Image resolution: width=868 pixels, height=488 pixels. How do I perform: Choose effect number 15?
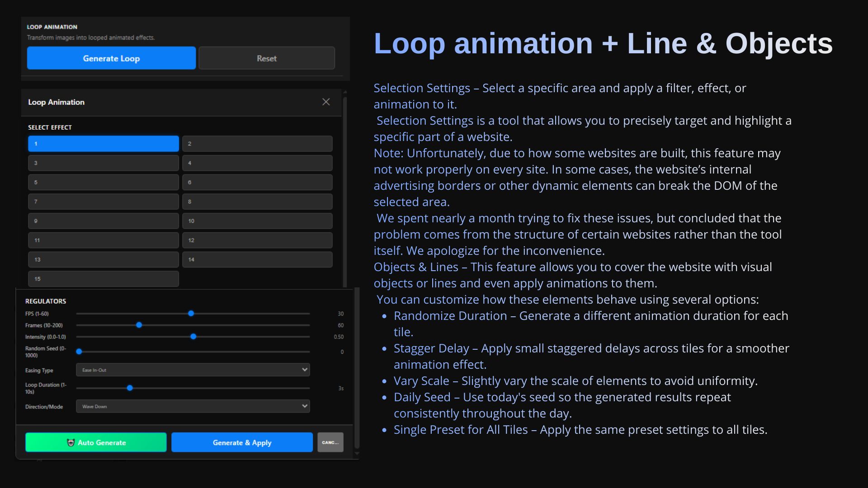(103, 279)
